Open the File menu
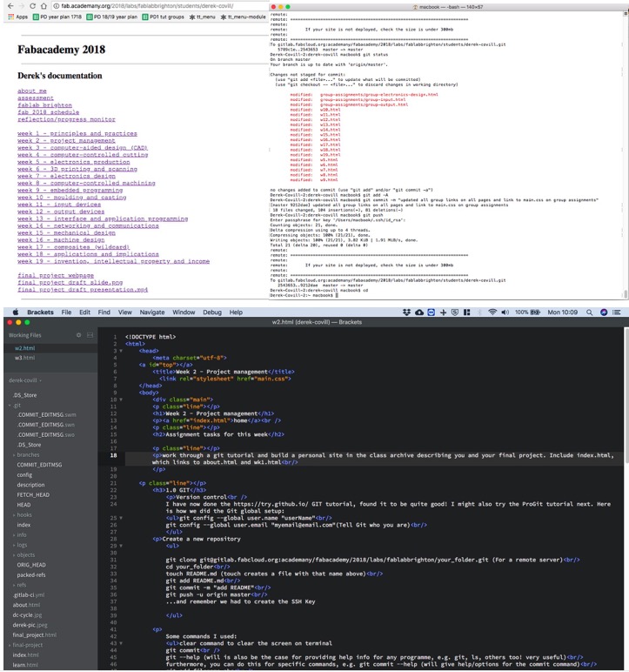This screenshot has height=672, width=629. (66, 312)
